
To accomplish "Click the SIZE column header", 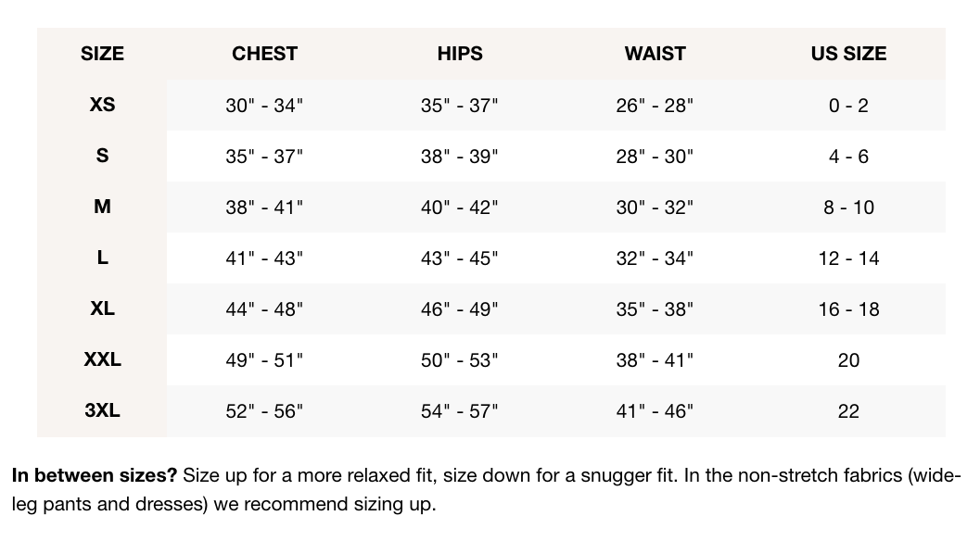I will click(102, 54).
